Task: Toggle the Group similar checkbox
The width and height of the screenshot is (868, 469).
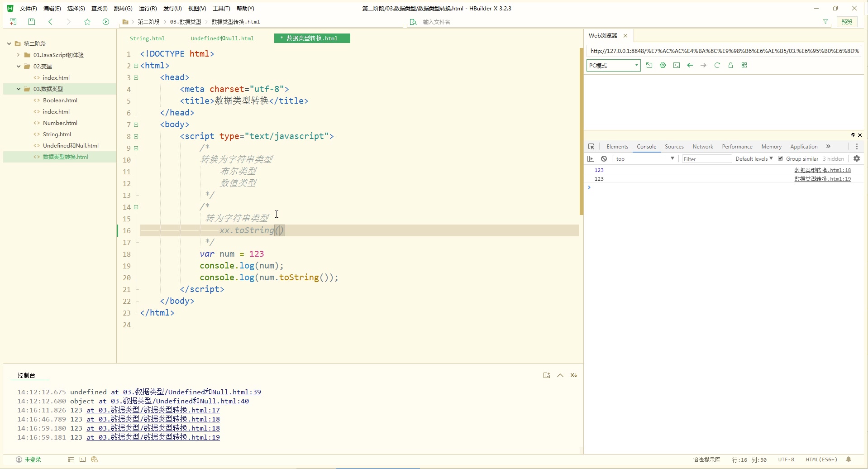Action: point(780,158)
